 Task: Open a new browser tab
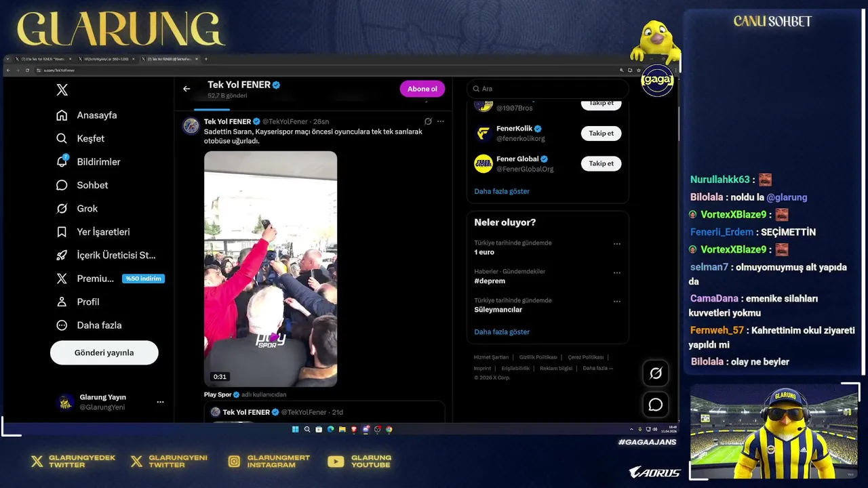[x=206, y=59]
